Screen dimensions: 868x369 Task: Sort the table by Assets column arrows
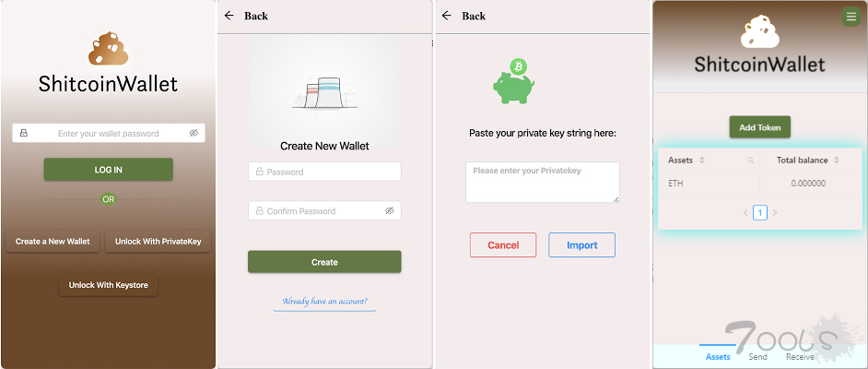[x=702, y=161]
